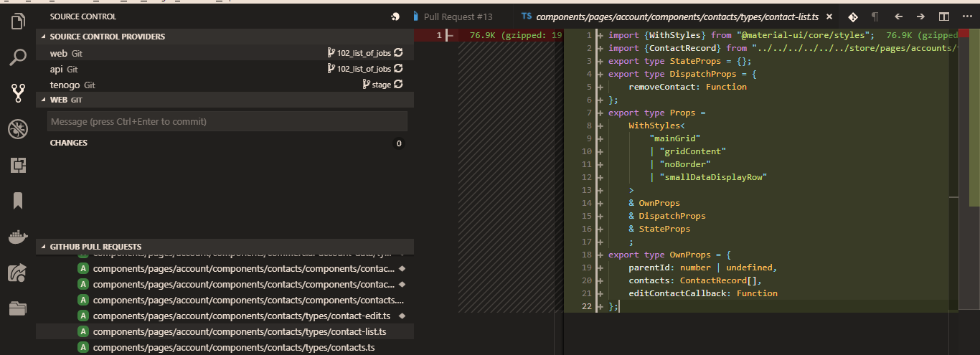Select the tenogo Git provider row
This screenshot has width=980, height=355.
pyautogui.click(x=225, y=85)
